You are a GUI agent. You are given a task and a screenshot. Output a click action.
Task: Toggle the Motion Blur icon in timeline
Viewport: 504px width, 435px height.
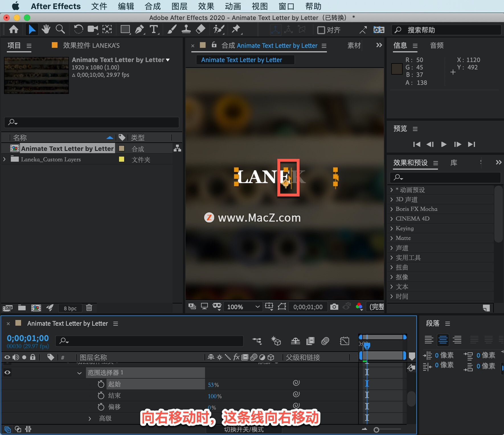pos(325,341)
